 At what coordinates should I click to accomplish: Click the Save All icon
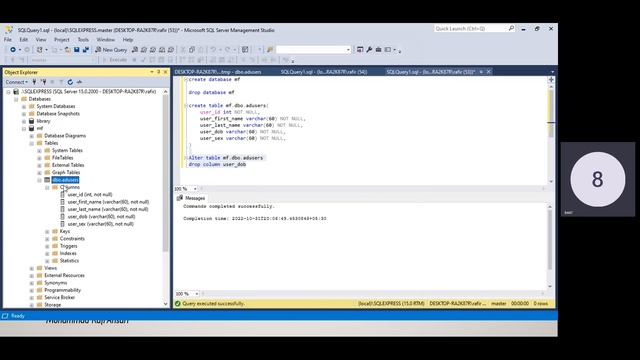click(x=86, y=49)
